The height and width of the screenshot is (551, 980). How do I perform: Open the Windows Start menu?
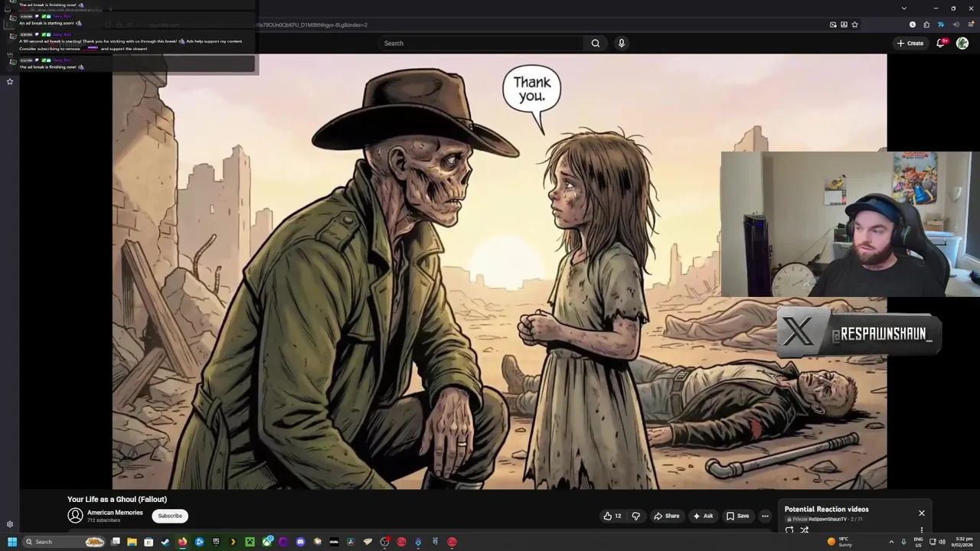coord(11,542)
